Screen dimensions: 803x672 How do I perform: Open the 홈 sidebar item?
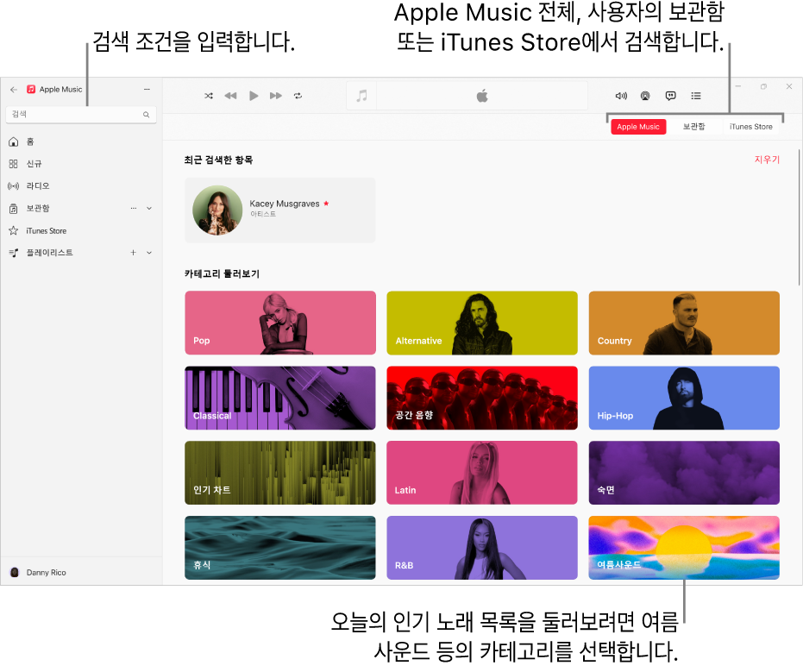[x=81, y=141]
